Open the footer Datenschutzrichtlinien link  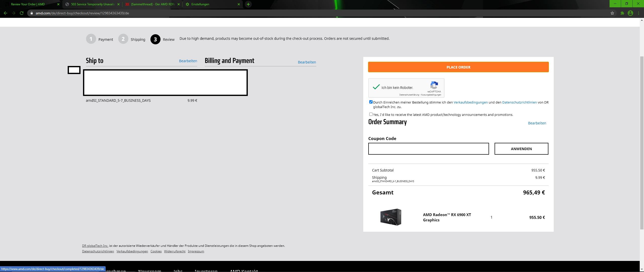[x=98, y=251]
